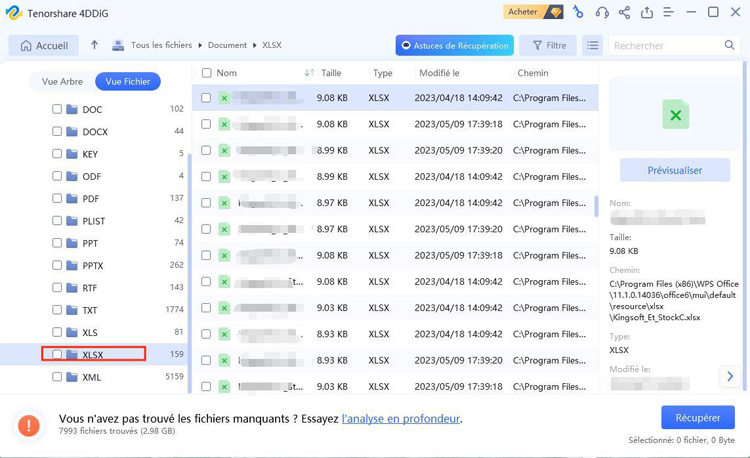This screenshot has height=458, width=750.
Task: Expand the details panel right arrow
Action: (x=730, y=376)
